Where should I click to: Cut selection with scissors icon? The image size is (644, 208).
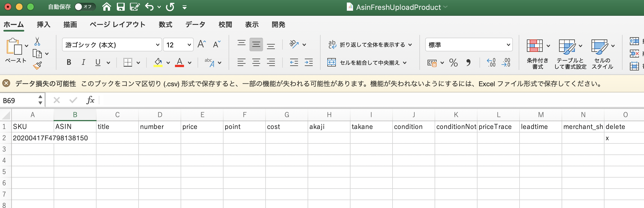[x=37, y=41]
